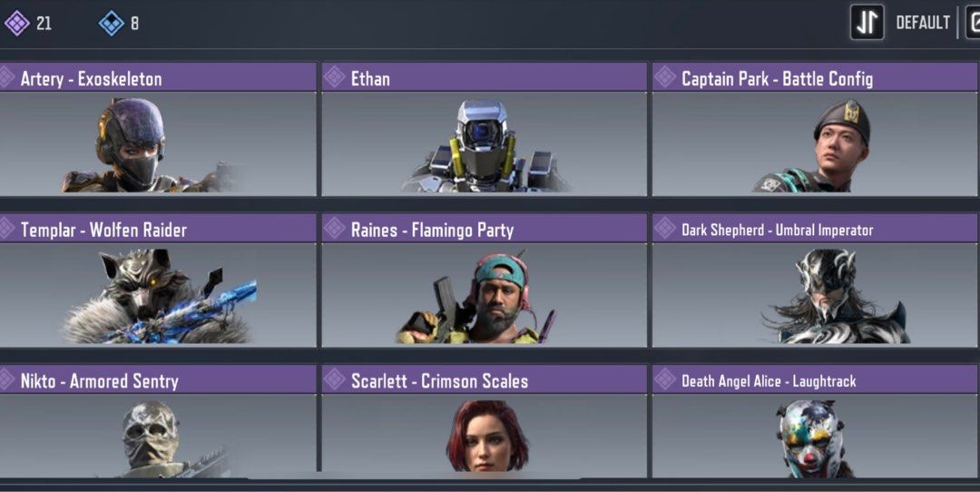Open the DEFAULT sort dropdown
The image size is (980, 492).
[923, 23]
